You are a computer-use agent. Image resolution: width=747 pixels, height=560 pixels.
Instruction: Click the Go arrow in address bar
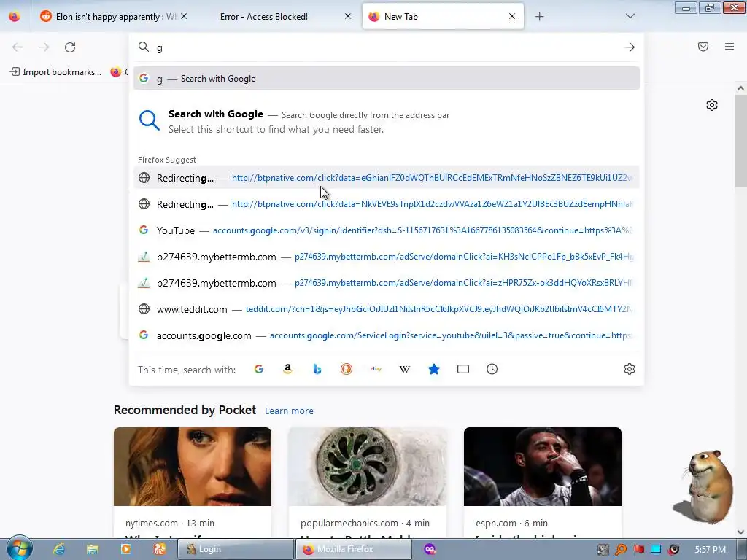pyautogui.click(x=630, y=47)
